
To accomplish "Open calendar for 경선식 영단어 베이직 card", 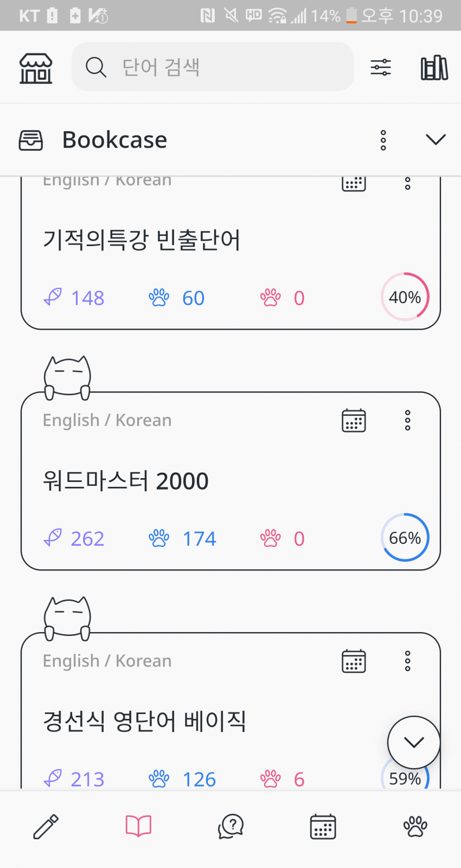I will click(354, 661).
